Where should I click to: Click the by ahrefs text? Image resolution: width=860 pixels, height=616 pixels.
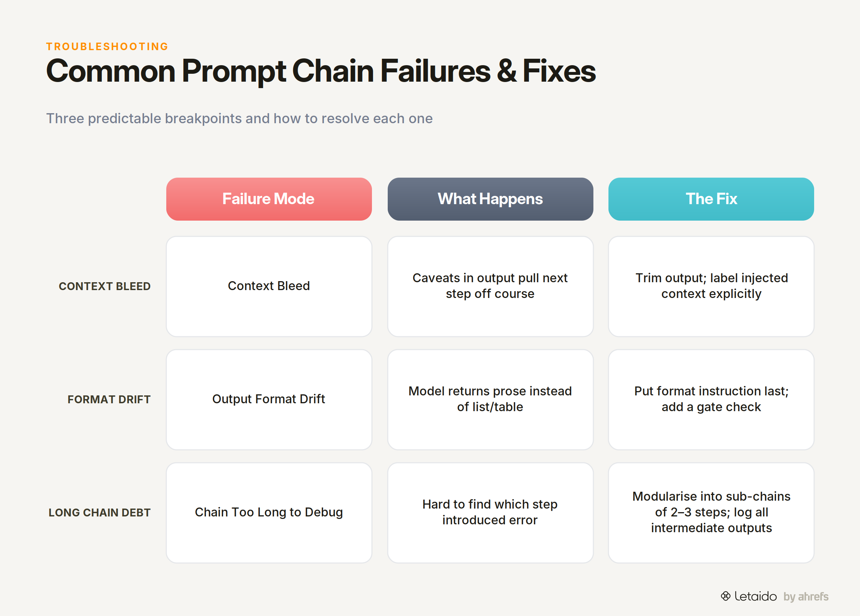(x=806, y=596)
